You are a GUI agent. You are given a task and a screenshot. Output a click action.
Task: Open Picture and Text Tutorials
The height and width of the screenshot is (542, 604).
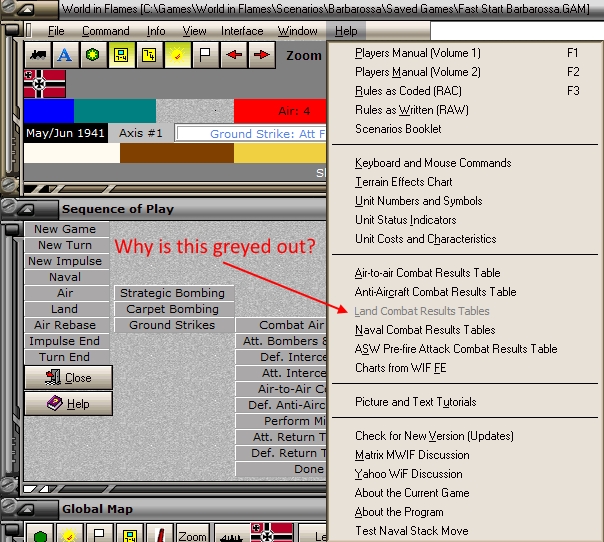(465, 402)
